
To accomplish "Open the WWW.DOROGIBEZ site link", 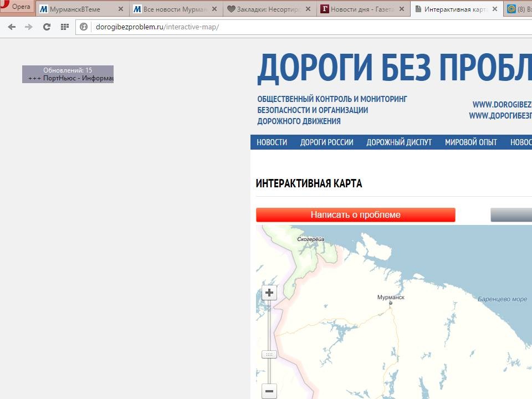I will pos(502,105).
